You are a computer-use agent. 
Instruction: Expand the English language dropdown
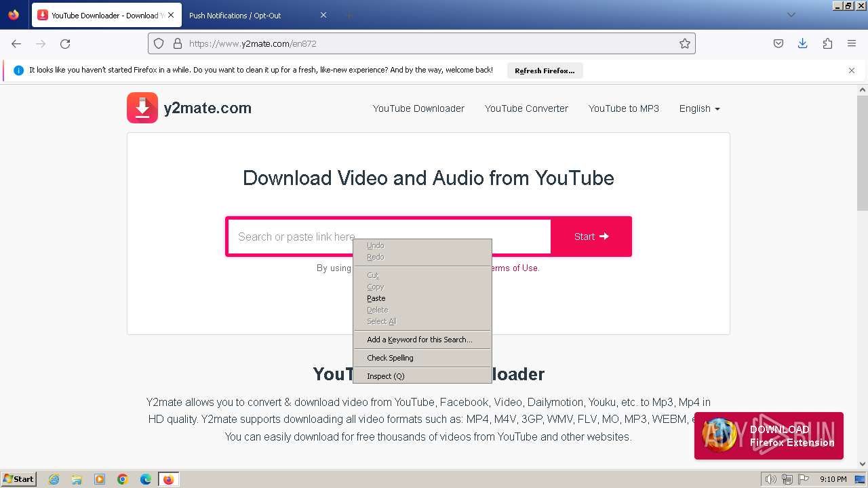[x=700, y=108]
